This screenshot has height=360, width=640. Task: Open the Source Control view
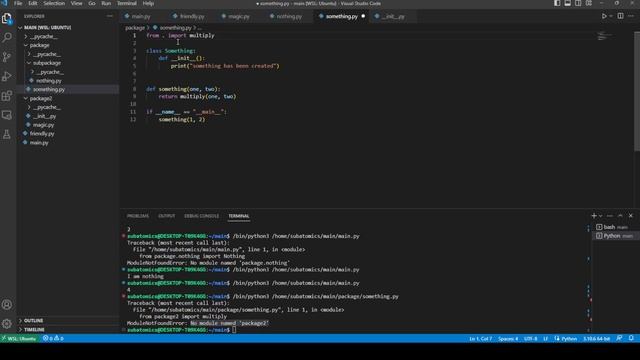[7, 57]
